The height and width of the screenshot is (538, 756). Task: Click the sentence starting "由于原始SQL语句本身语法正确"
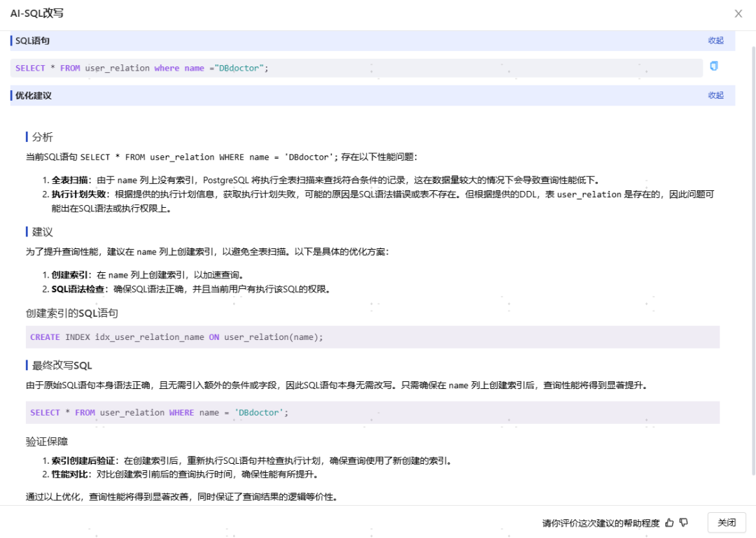point(337,385)
